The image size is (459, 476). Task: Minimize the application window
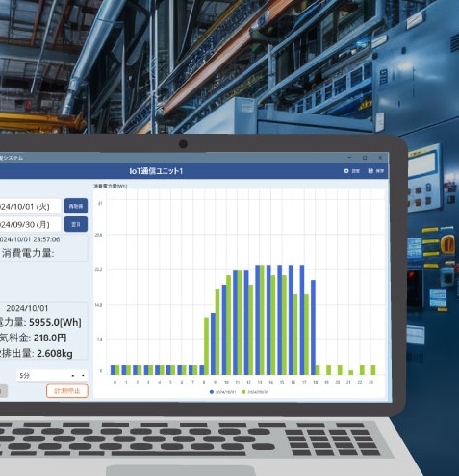coord(349,158)
